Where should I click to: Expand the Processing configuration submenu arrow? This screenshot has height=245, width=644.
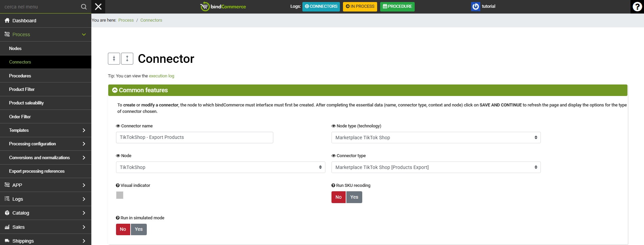click(x=84, y=144)
